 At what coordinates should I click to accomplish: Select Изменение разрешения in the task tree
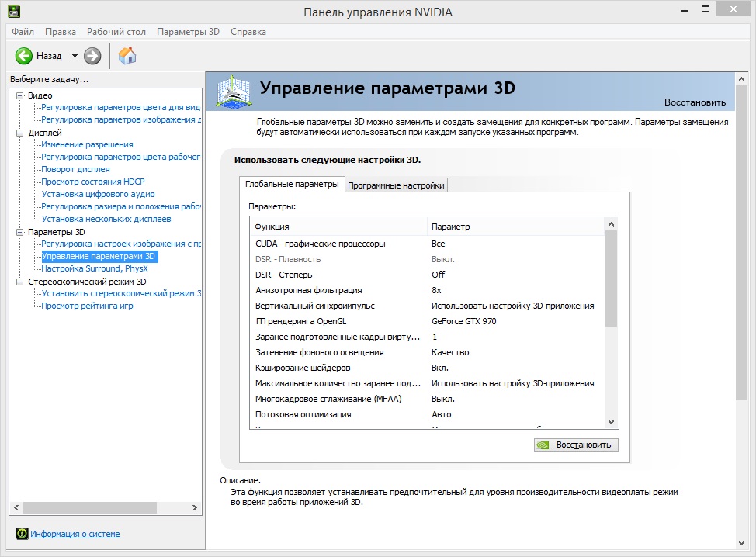pos(87,144)
